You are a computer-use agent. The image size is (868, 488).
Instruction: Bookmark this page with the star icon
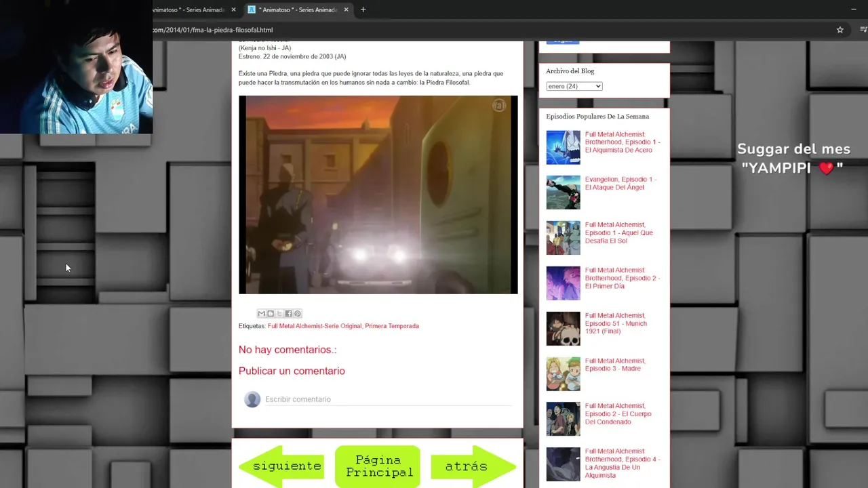tap(840, 30)
